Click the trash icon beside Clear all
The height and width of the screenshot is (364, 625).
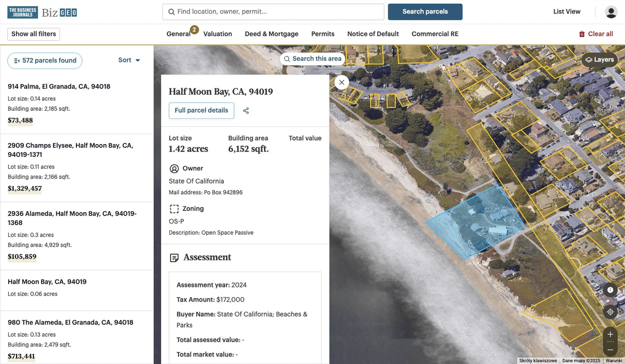[582, 34]
